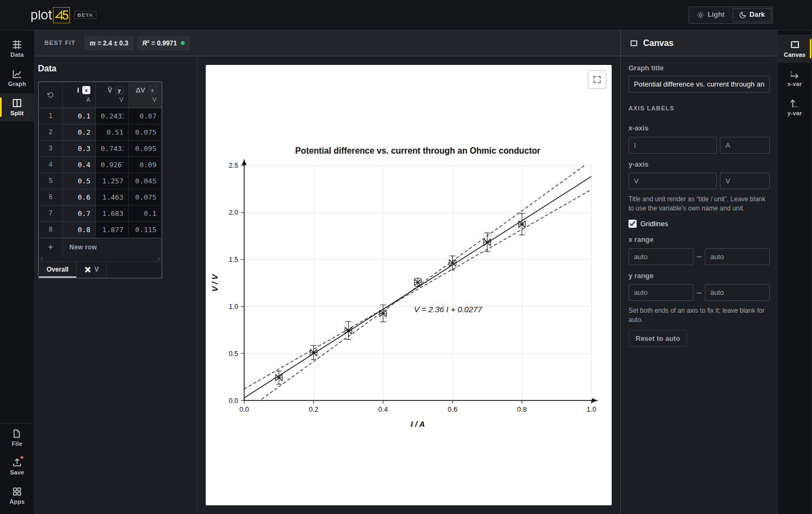Select cell 1.877 in row 8
The width and height of the screenshot is (812, 514).
112,230
